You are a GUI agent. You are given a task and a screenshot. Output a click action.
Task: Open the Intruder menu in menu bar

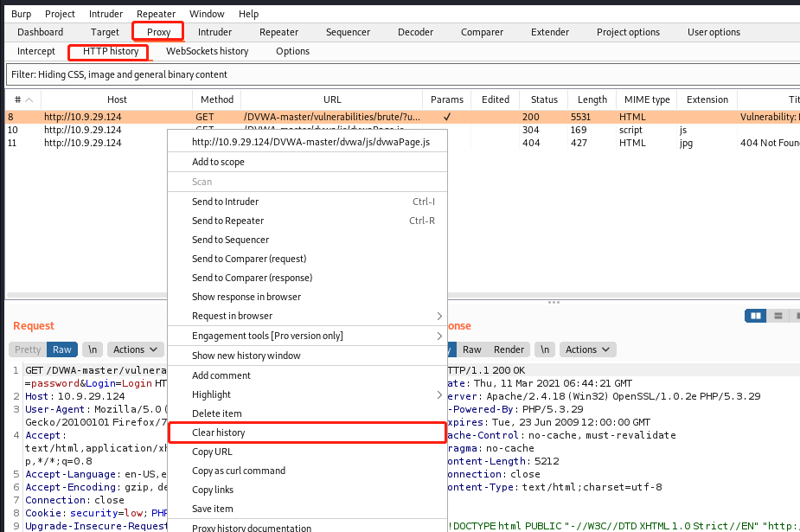pyautogui.click(x=106, y=14)
